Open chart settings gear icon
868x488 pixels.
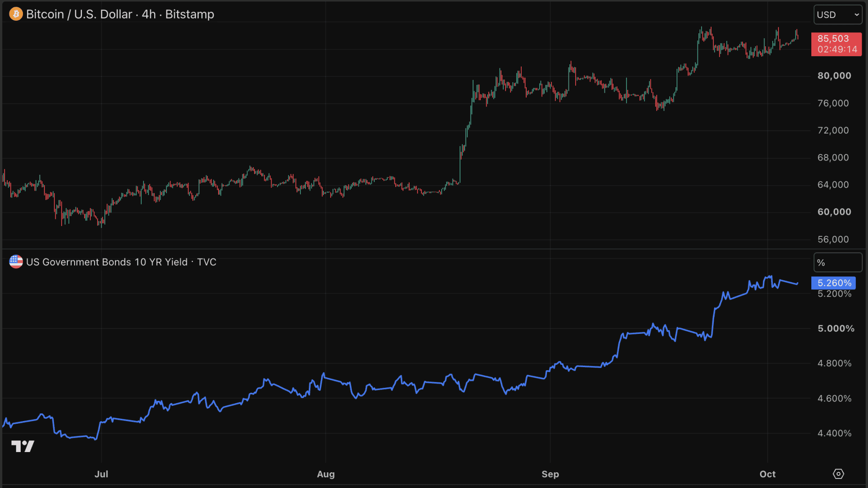tap(838, 474)
